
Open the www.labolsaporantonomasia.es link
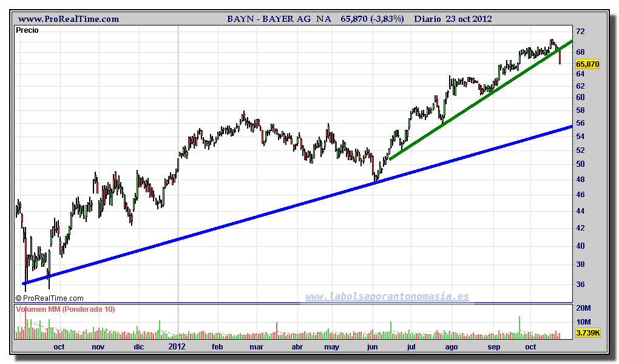pos(387,296)
